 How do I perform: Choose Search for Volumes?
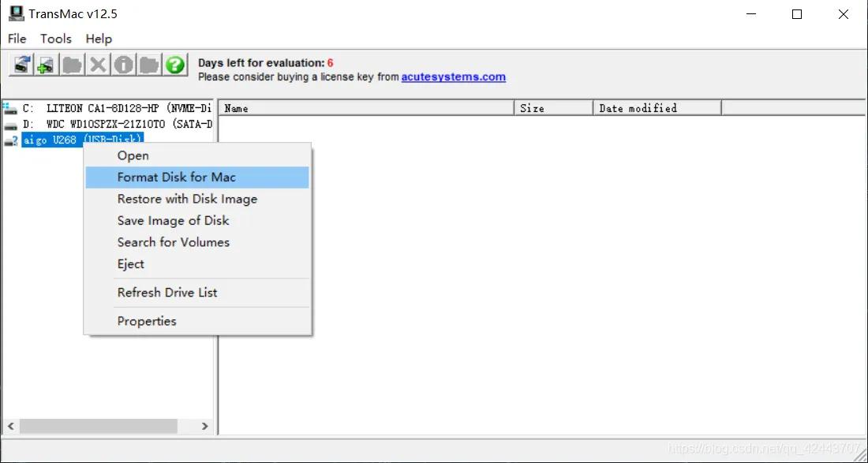[x=197, y=241]
